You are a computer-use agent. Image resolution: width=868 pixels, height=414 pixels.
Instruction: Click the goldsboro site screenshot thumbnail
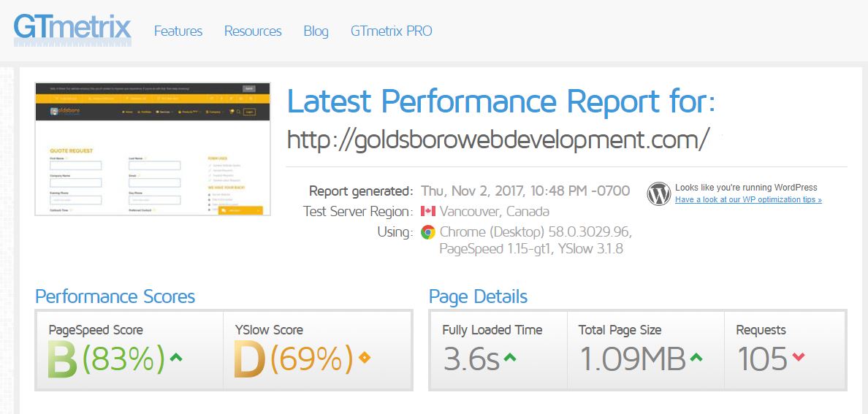(153, 149)
